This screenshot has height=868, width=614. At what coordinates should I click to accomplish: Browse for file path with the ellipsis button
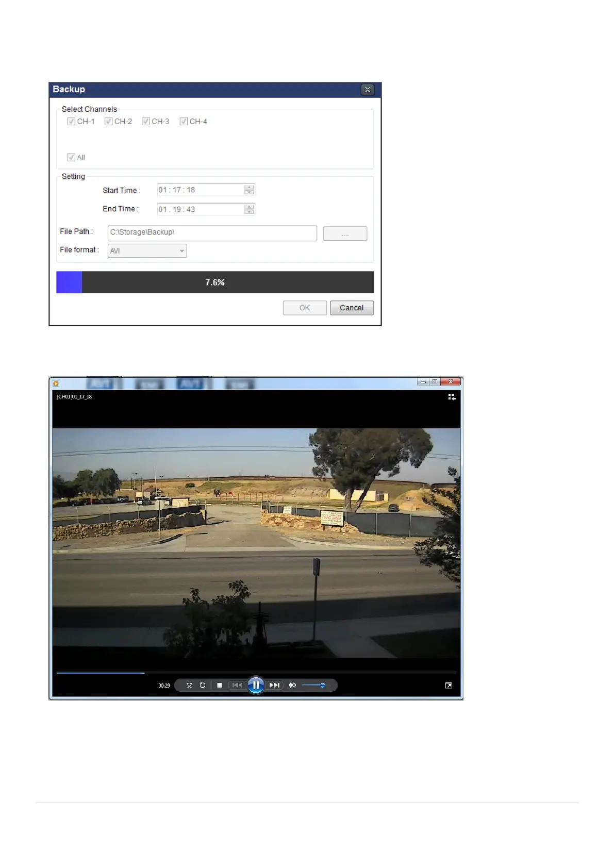click(x=345, y=233)
